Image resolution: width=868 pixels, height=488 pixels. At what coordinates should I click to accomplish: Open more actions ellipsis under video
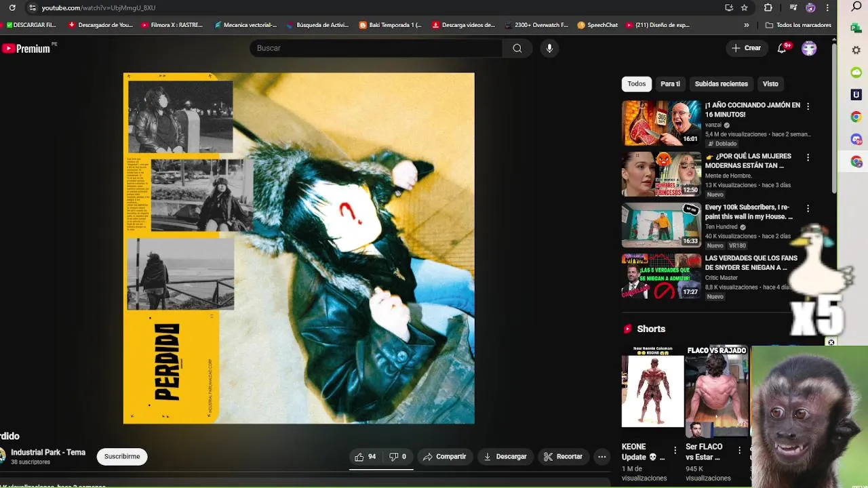coord(601,457)
